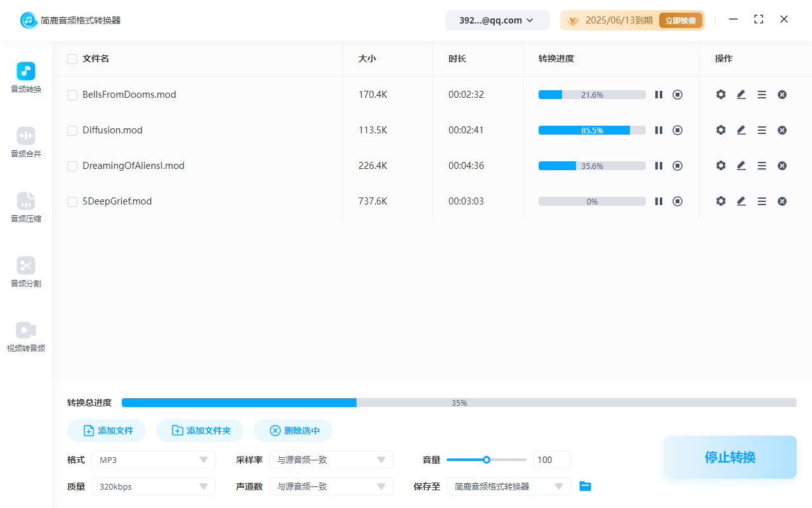812x508 pixels.
Task: Open the 音频压缩 sidebar tool
Action: 26,207
